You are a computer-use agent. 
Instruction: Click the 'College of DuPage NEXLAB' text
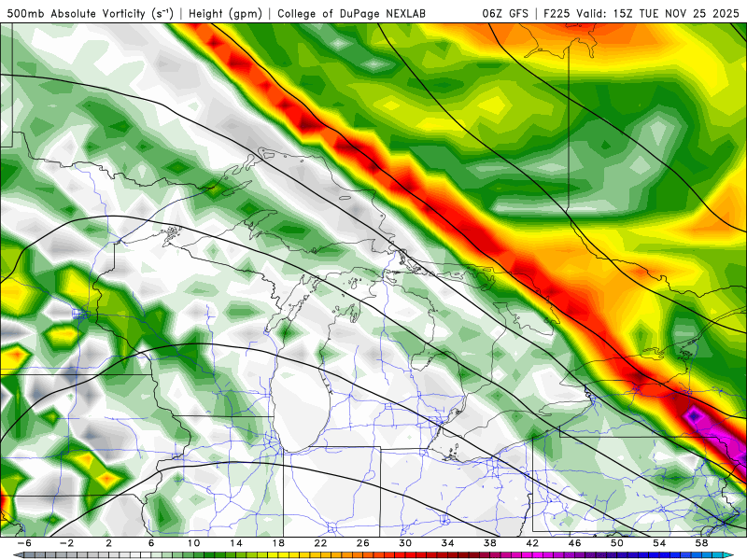[351, 14]
